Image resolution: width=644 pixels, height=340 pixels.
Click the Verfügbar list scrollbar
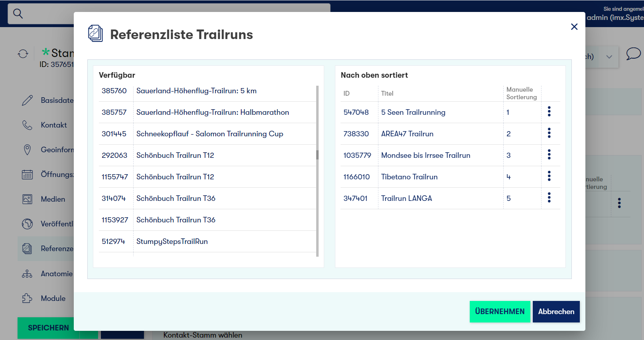click(317, 155)
